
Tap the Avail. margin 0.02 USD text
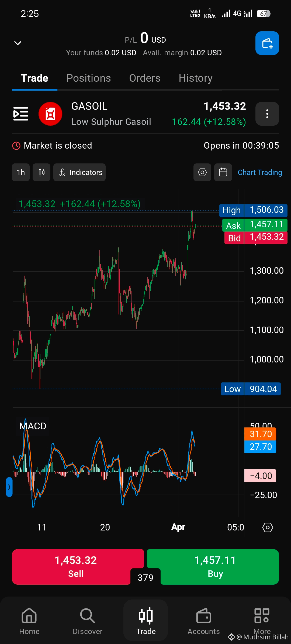182,53
